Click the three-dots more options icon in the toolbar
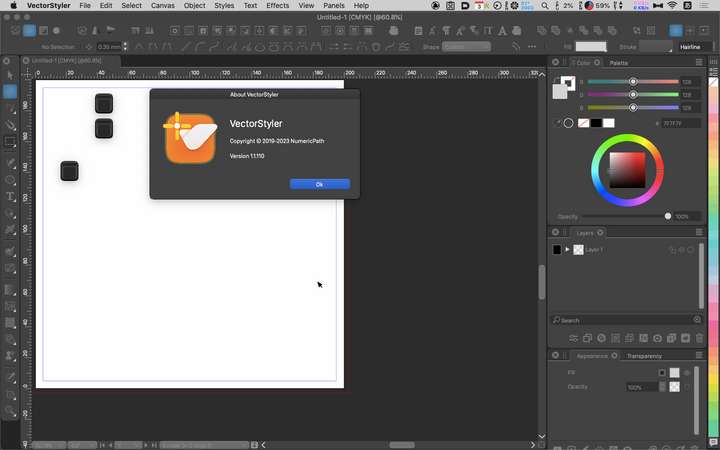720x450 pixels. [x=532, y=46]
